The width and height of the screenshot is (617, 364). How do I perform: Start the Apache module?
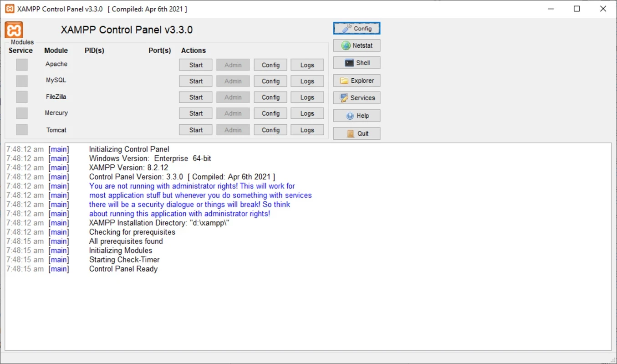[196, 65]
